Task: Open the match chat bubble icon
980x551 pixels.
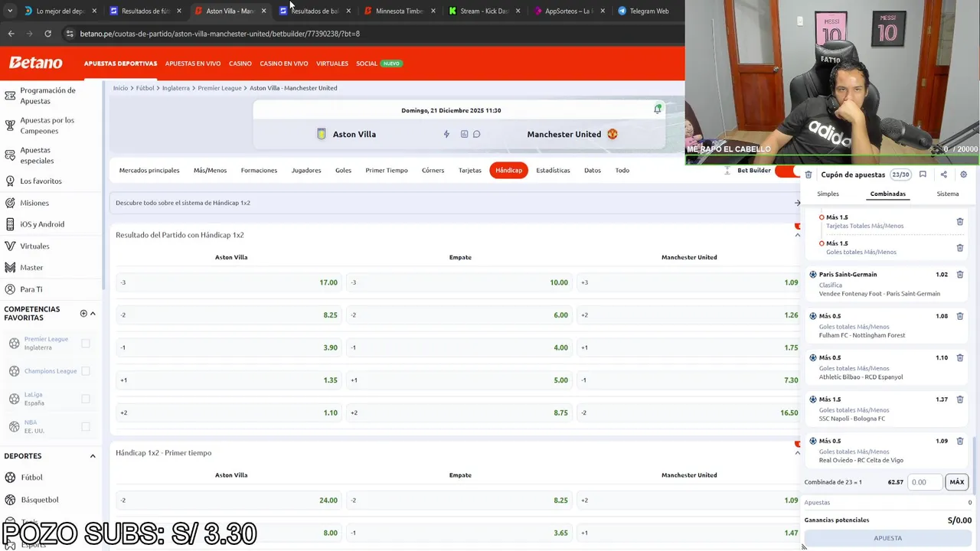Action: coord(476,134)
